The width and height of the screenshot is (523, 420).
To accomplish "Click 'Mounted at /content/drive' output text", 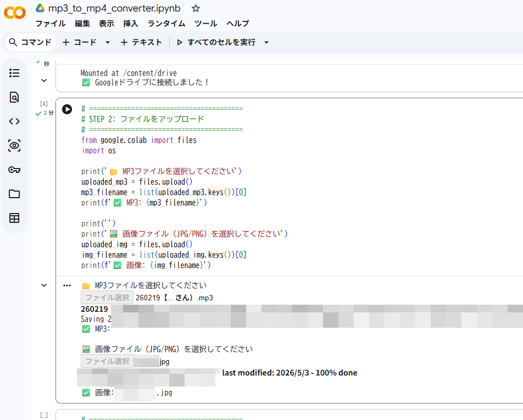I will (129, 73).
